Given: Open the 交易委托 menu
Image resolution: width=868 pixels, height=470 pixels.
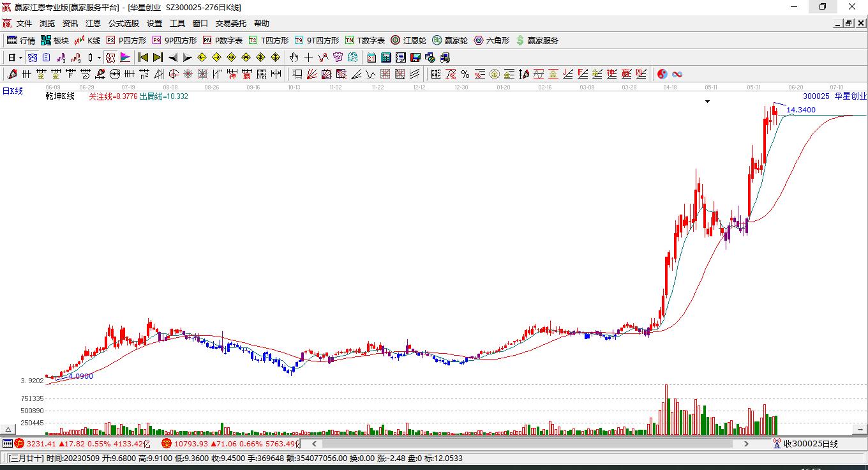Looking at the screenshot, I should pyautogui.click(x=231, y=24).
